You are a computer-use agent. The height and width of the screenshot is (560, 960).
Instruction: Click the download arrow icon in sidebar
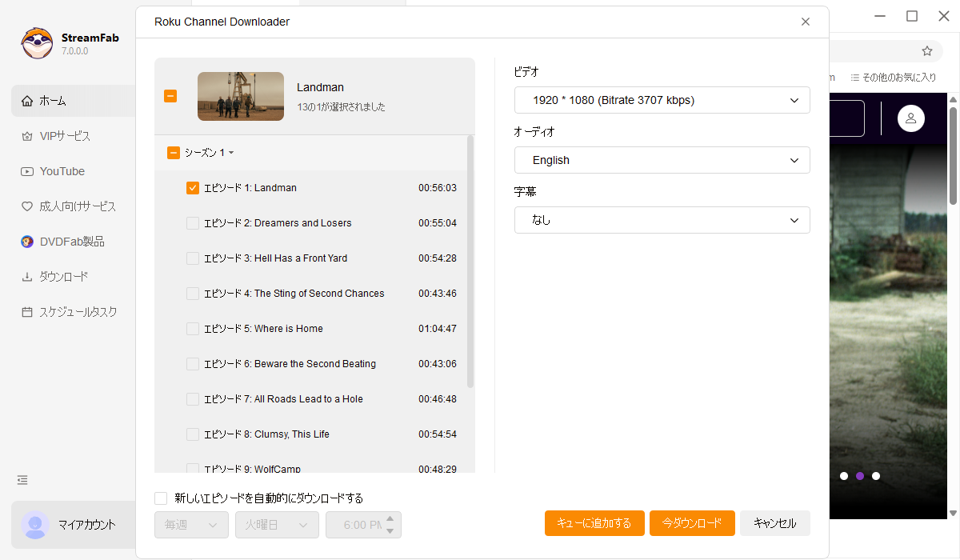click(27, 277)
